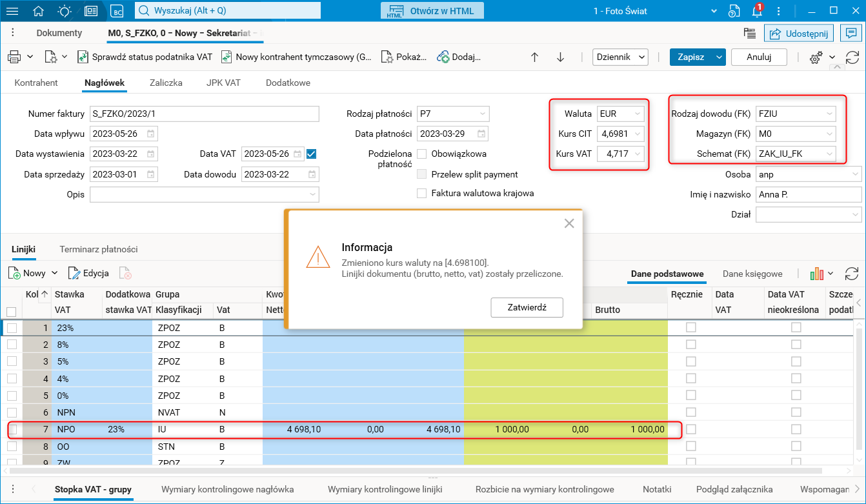Viewport: 866px width, 504px height.
Task: Open calendar for Data sprzedaży
Action: pyautogui.click(x=150, y=175)
